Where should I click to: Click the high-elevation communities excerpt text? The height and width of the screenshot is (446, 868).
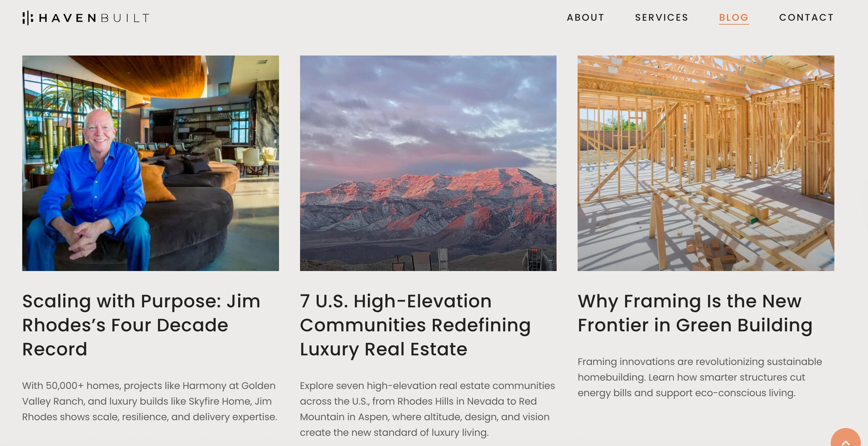click(x=427, y=409)
